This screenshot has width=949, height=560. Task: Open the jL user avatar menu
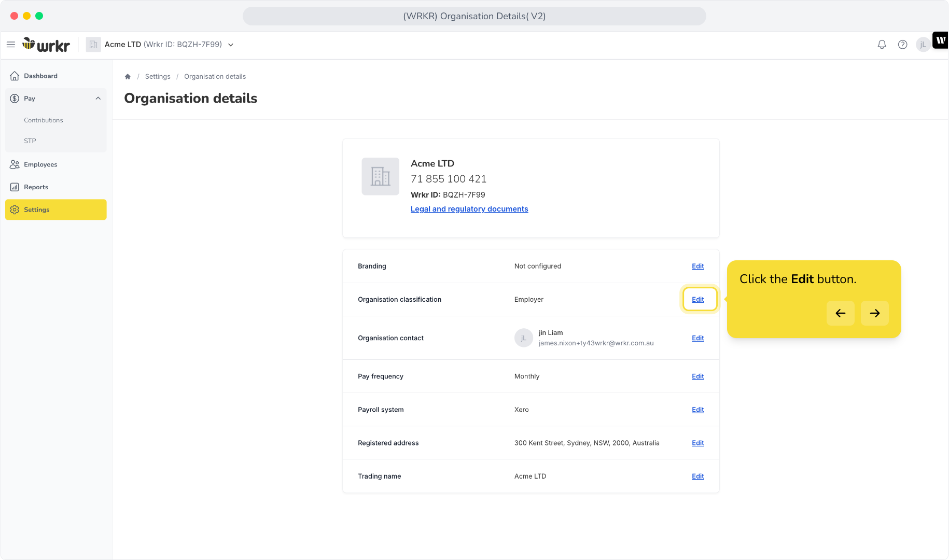pyautogui.click(x=923, y=45)
